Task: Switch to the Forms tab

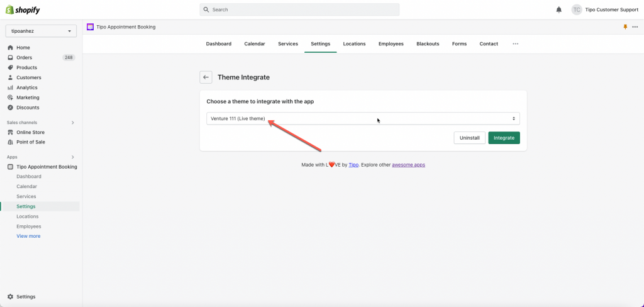Action: pos(459,43)
